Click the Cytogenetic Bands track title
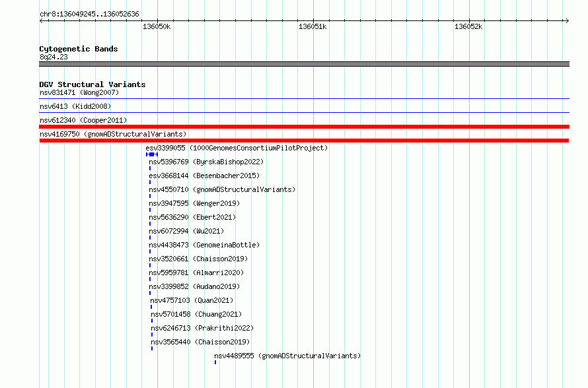This screenshot has height=388, width=588. (79, 49)
